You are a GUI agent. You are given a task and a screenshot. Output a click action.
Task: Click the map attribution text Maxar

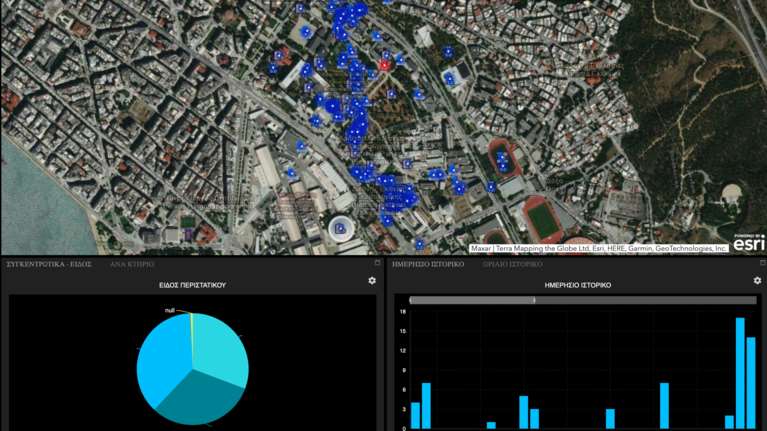pos(482,248)
